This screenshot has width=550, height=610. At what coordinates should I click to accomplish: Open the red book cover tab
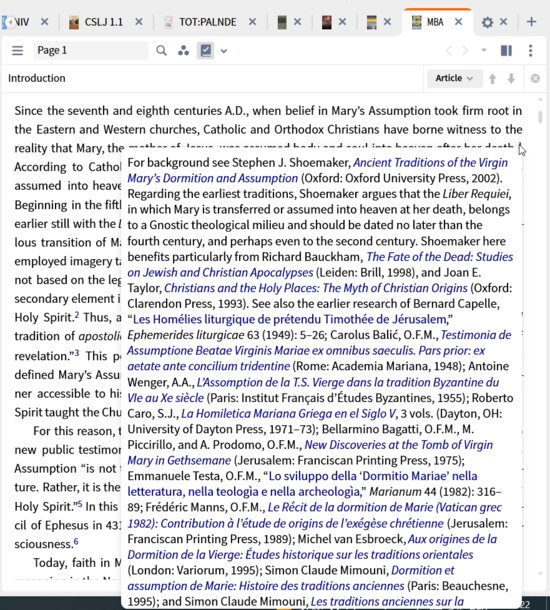tap(327, 22)
